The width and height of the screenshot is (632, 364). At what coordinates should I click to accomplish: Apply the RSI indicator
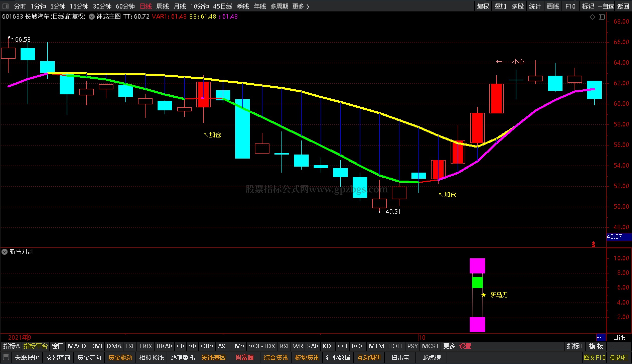point(284,346)
